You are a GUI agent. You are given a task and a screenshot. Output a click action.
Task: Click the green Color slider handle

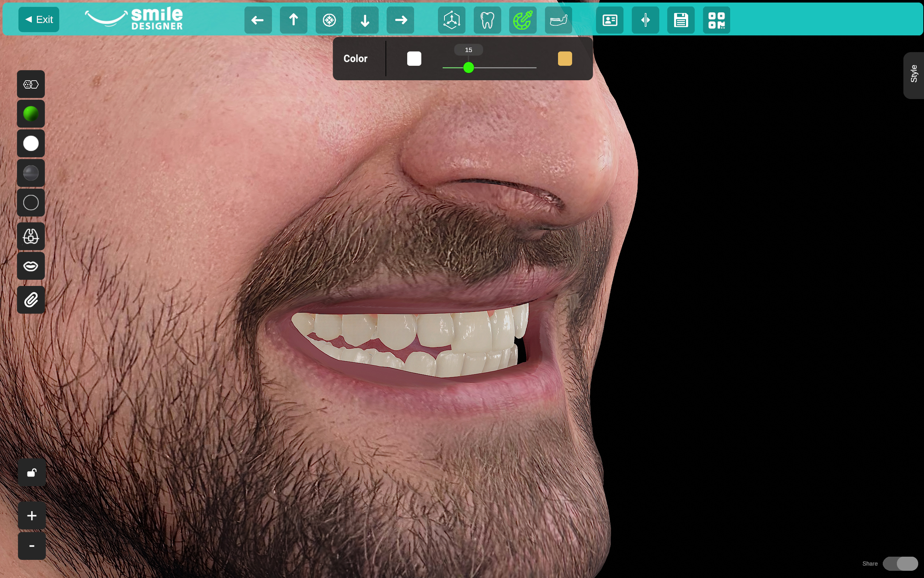tap(468, 68)
